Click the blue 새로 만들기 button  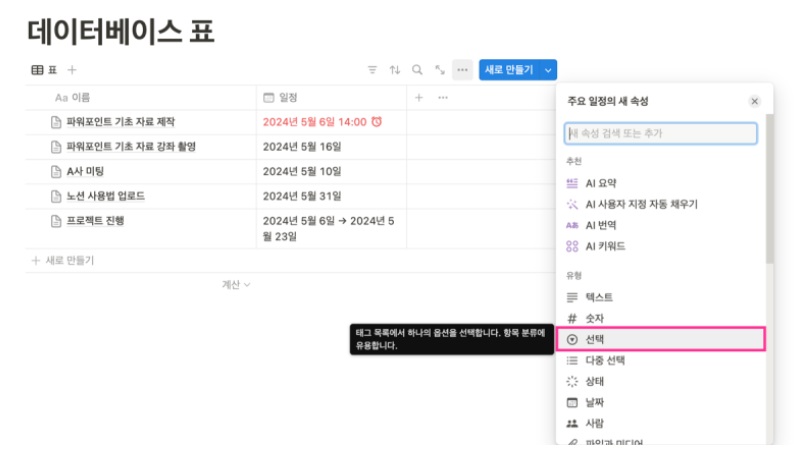[509, 70]
